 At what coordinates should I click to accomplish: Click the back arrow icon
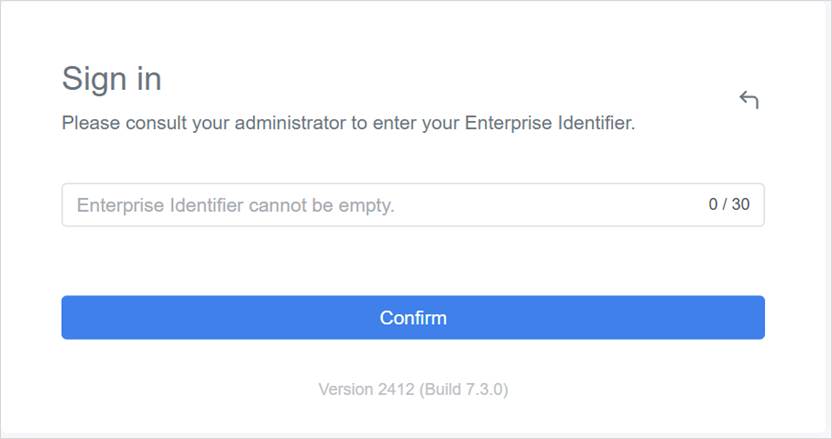[x=749, y=99]
